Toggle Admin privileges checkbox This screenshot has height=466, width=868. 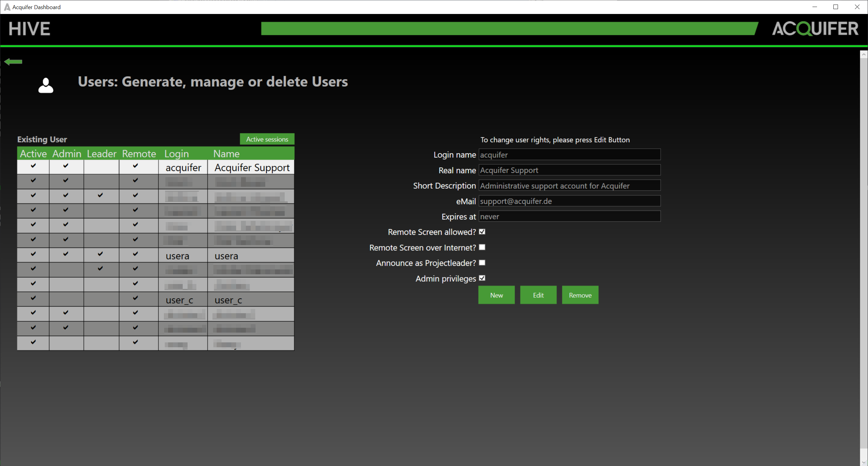click(482, 278)
